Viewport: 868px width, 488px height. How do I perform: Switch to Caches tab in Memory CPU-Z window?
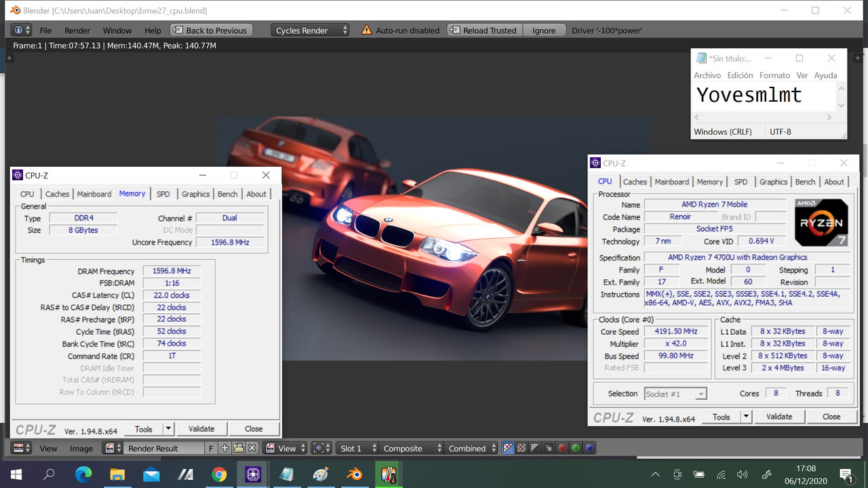point(57,194)
